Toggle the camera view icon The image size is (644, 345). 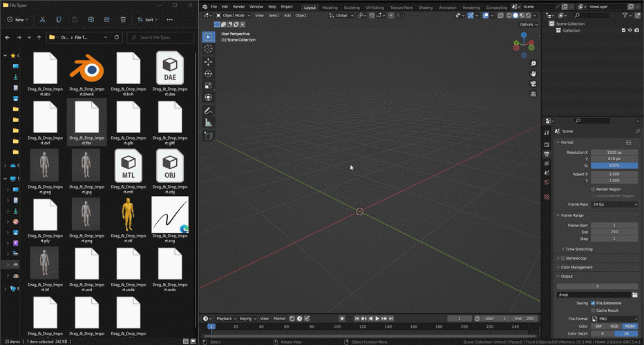tap(533, 83)
